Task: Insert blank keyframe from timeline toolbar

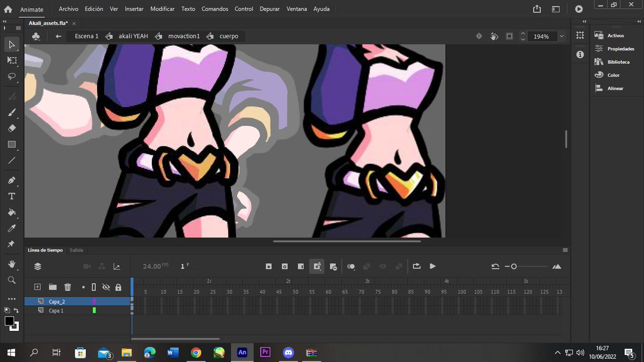Action: pos(285,267)
